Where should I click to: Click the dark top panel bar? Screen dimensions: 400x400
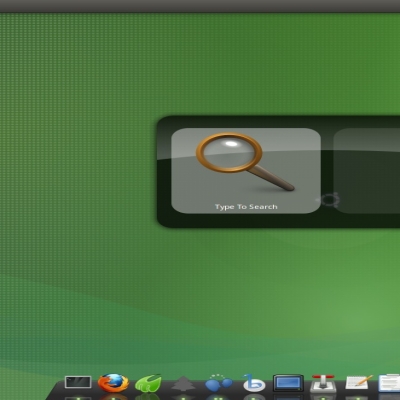[200, 6]
